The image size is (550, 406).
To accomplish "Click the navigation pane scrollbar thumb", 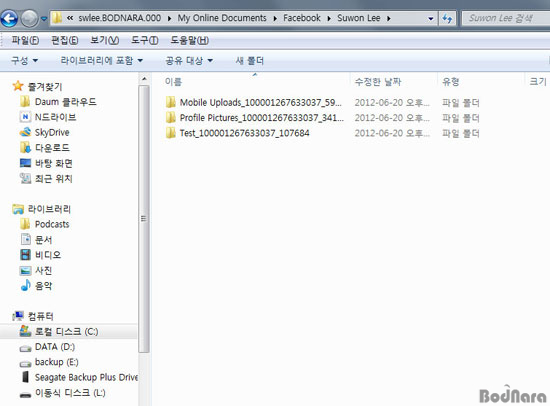I will pos(143,218).
